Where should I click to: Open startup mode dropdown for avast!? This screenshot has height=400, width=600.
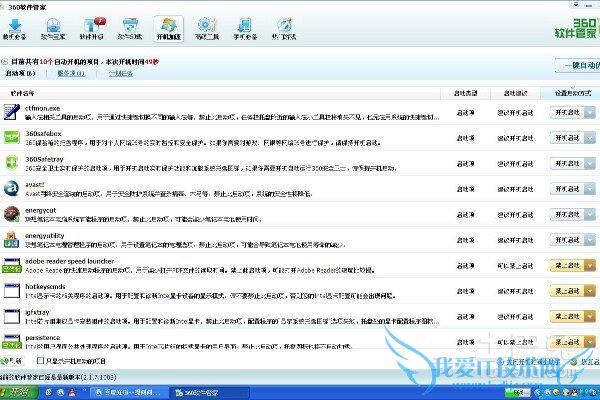click(590, 189)
